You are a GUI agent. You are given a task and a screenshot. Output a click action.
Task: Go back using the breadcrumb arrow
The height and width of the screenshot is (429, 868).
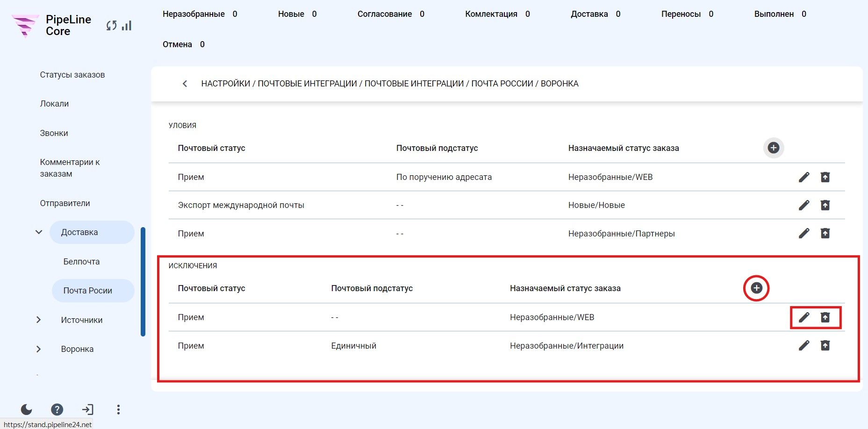(185, 84)
